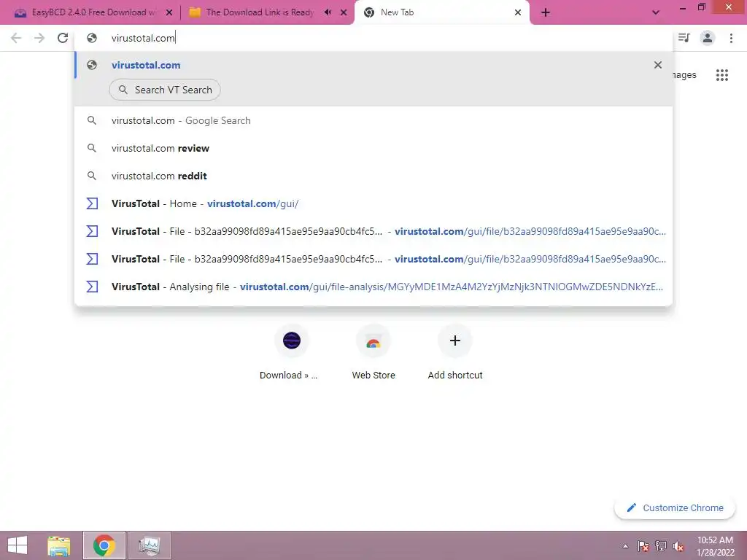Choose the virustotal.com reddit suggestion

click(x=373, y=176)
